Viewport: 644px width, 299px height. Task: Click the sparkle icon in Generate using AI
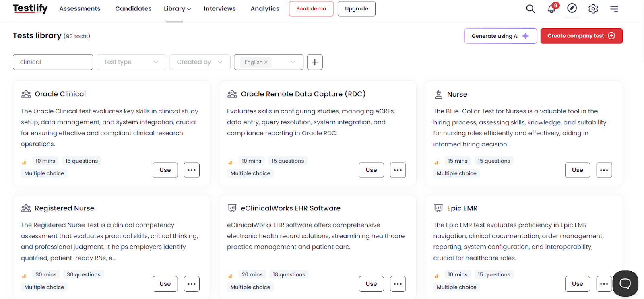(x=526, y=36)
